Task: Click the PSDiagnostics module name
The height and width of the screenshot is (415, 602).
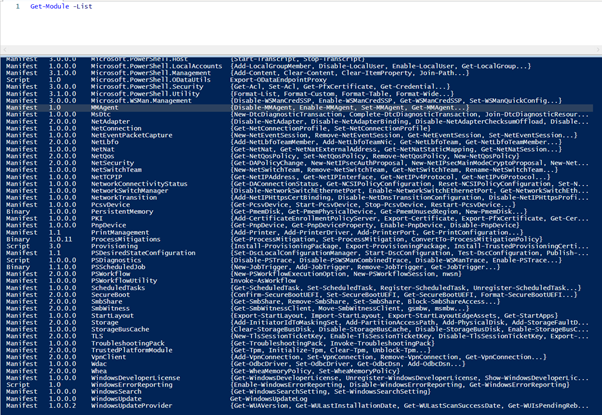Action: (116, 260)
